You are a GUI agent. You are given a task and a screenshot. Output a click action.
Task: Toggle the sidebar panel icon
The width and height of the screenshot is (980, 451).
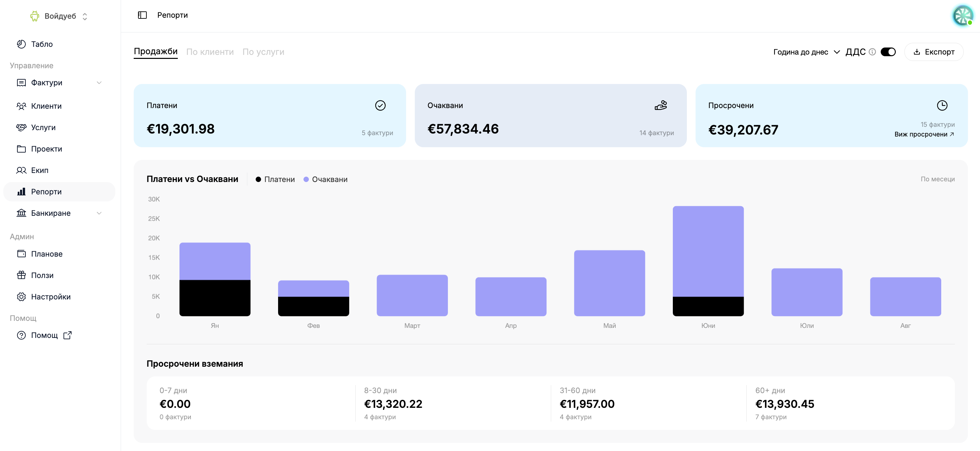(x=142, y=15)
